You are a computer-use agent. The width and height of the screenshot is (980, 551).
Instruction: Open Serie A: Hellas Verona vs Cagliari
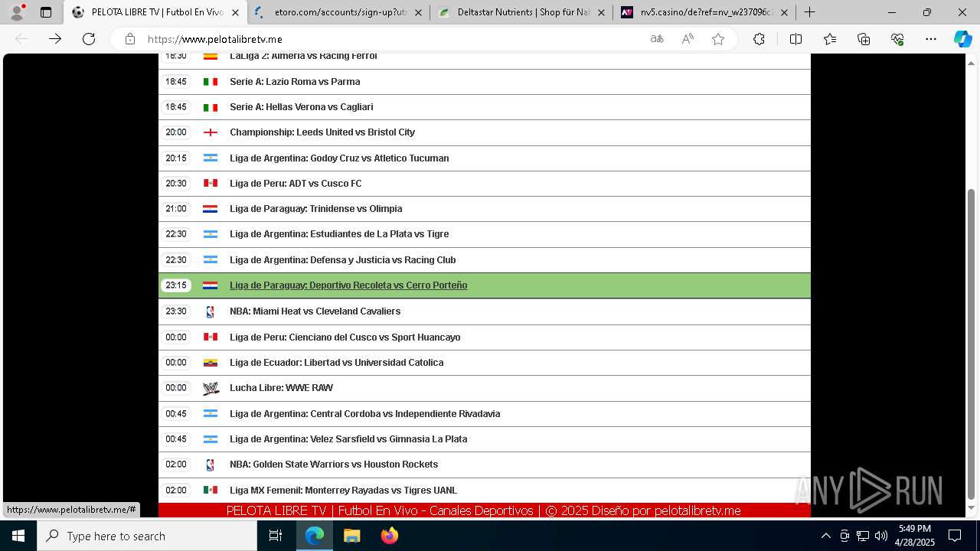[x=302, y=107]
